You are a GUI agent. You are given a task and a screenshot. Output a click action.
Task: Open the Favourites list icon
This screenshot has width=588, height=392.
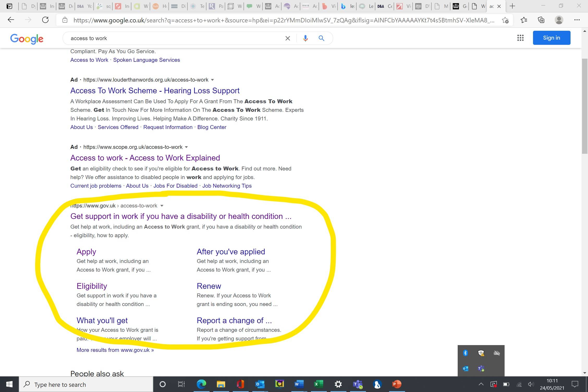tap(524, 20)
